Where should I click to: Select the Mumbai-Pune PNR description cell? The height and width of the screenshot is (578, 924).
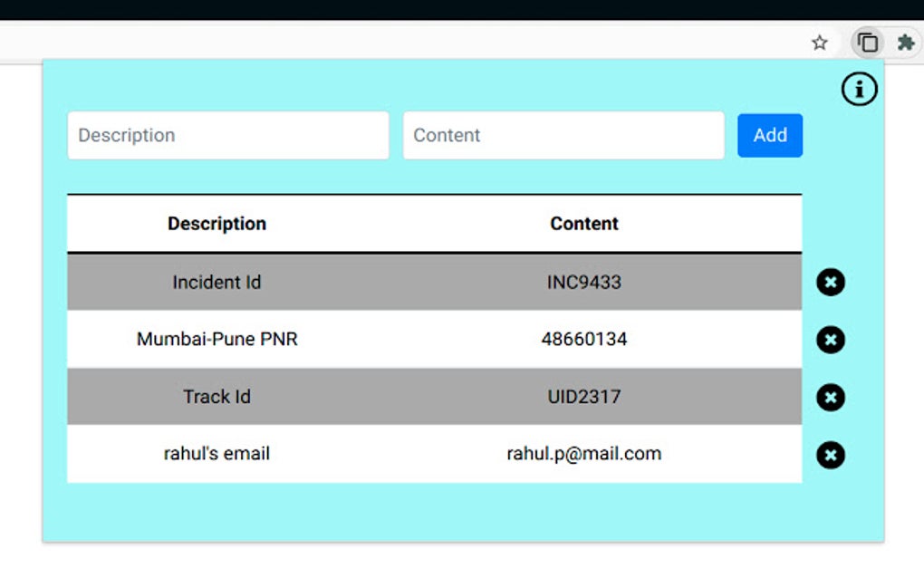pyautogui.click(x=217, y=340)
